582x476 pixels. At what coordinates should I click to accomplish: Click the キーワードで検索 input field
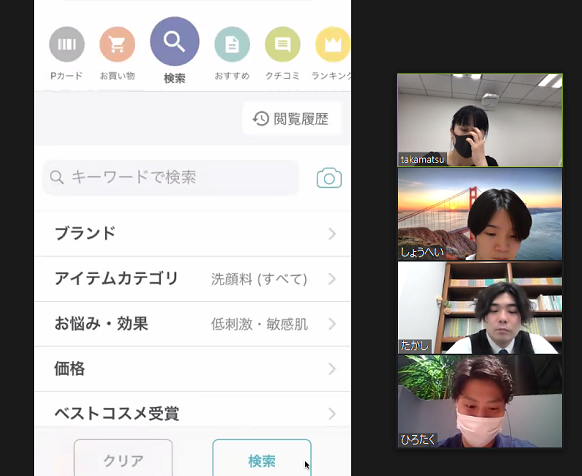click(171, 177)
